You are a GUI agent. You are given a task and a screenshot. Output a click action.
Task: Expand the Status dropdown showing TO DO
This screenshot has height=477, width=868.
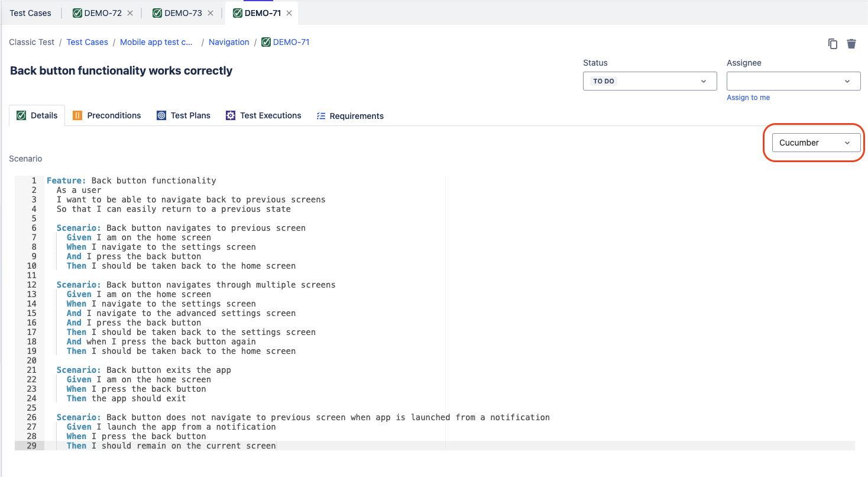point(649,81)
